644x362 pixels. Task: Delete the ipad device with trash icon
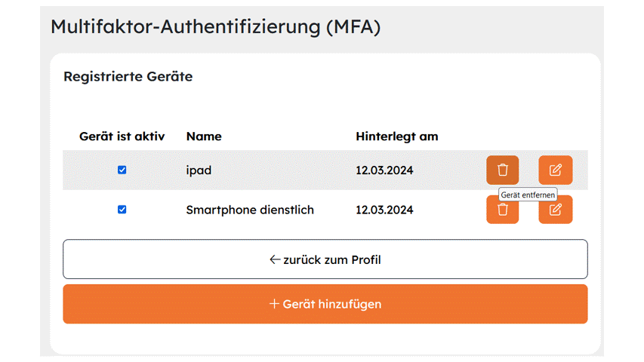(x=502, y=170)
